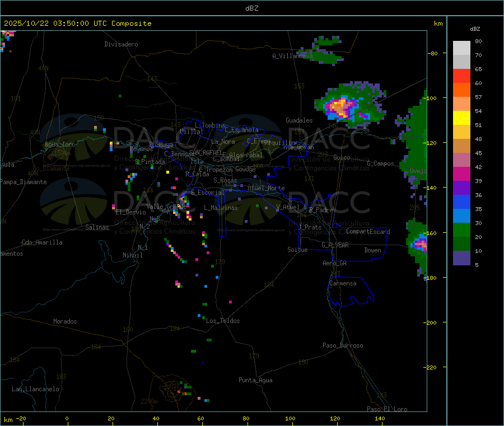Viewport: 504px width, 426px height.
Task: Click the Guico place label
Action: (x=342, y=157)
